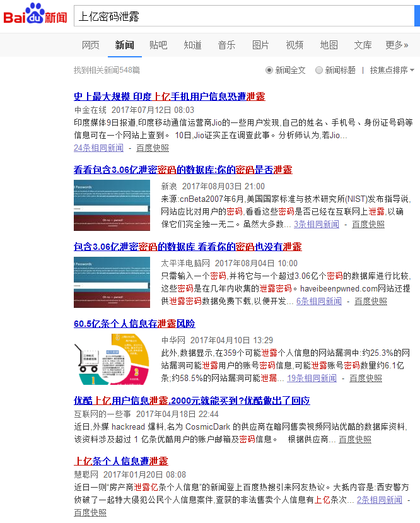The width and height of the screenshot is (420, 523).
Task: View 24条相同新闻 for the India story
Action: click(x=98, y=148)
